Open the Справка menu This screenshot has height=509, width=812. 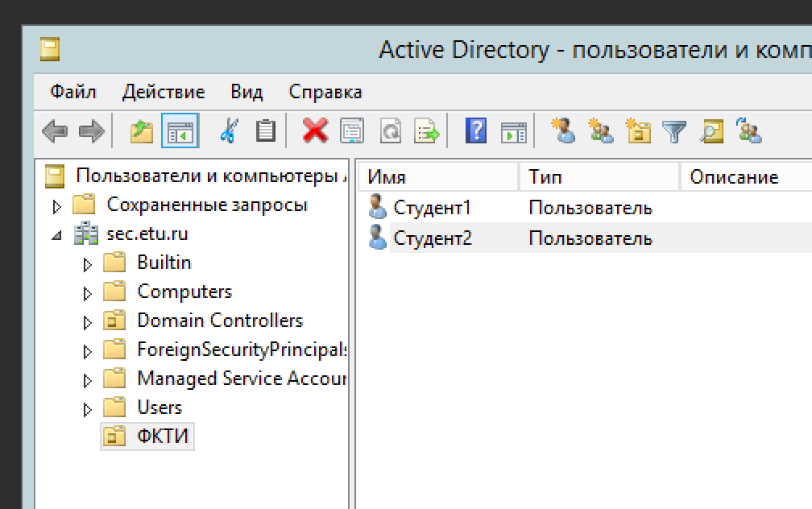pos(325,92)
